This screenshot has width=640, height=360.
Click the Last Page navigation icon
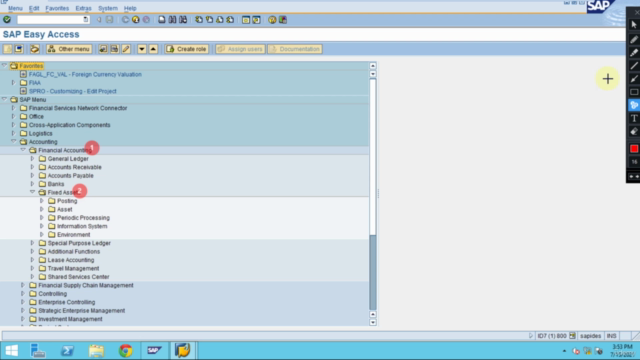(230, 20)
